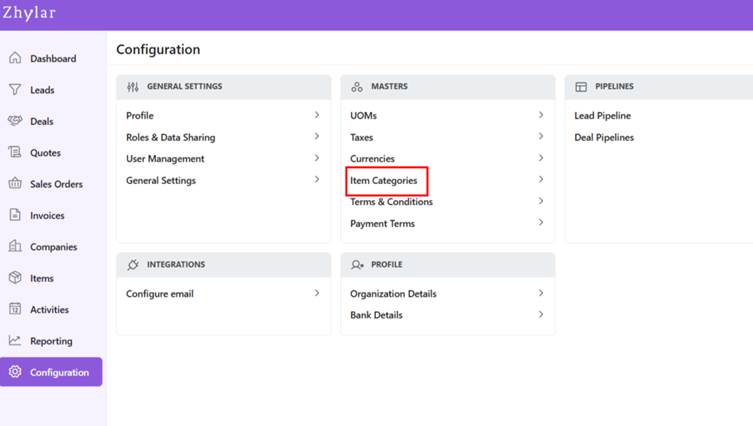The width and height of the screenshot is (753, 426).
Task: Click chevron next to Configure email
Action: pyautogui.click(x=317, y=294)
